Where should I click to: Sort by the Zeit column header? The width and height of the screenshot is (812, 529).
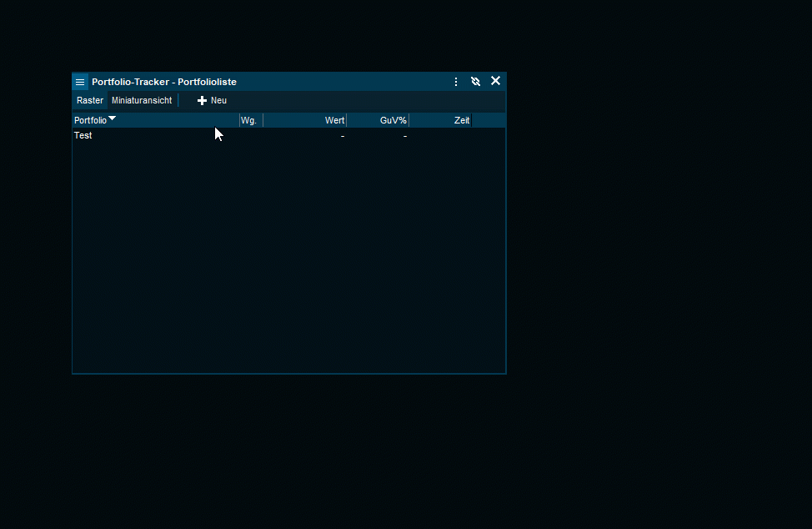(x=461, y=120)
